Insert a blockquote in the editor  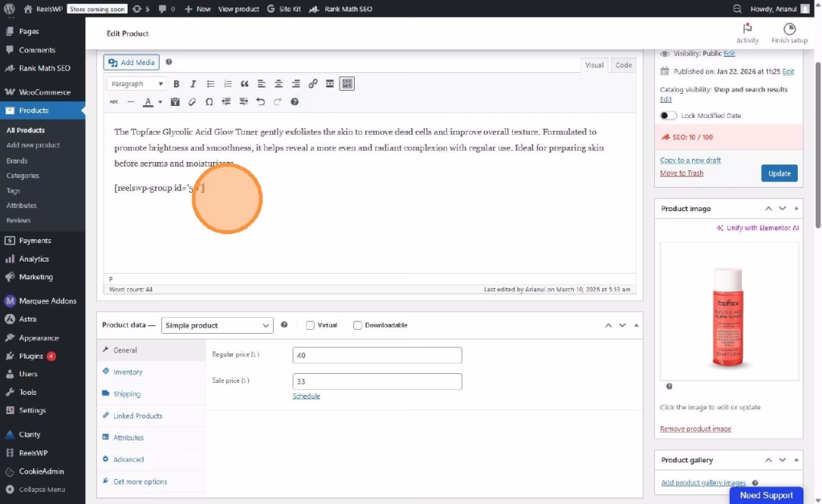click(245, 83)
